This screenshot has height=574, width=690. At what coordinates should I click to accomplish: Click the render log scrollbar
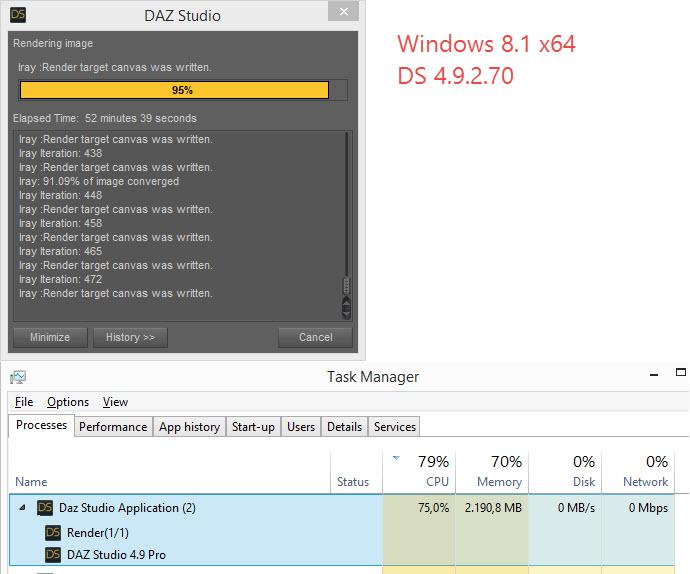[x=347, y=220]
